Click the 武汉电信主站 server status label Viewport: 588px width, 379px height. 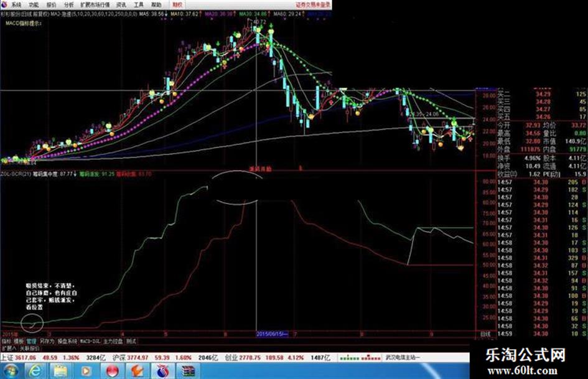point(403,358)
